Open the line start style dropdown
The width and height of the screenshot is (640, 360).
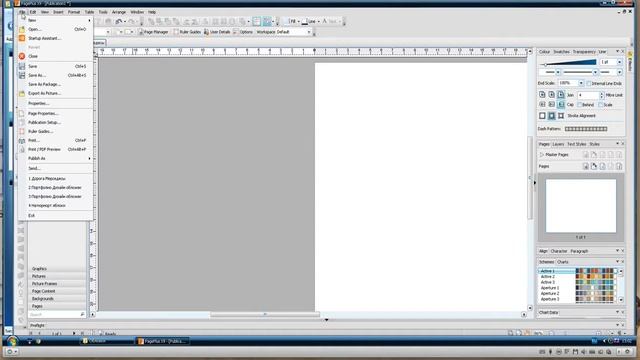558,72
